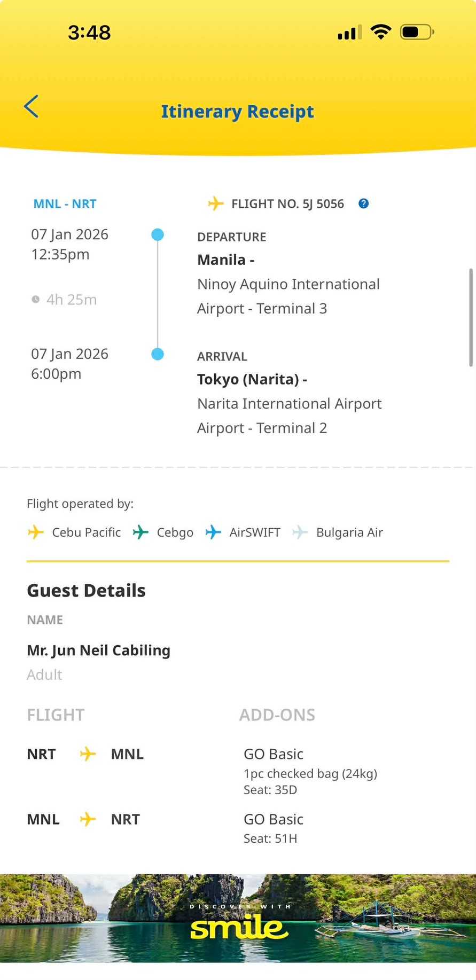The width and height of the screenshot is (476, 980).
Task: Tap the Seat: 51H add-on text
Action: click(270, 838)
